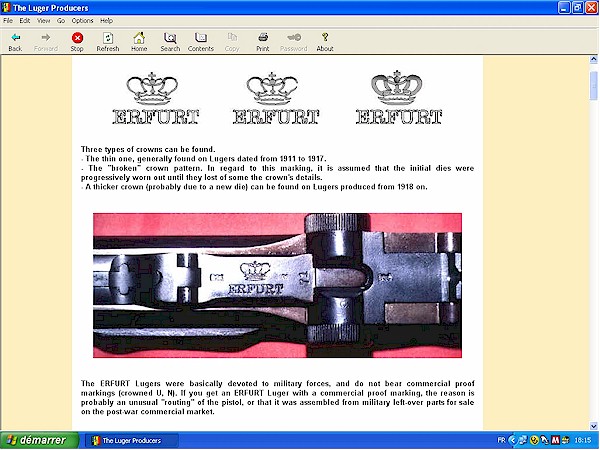Open the Edit menu

25,21
